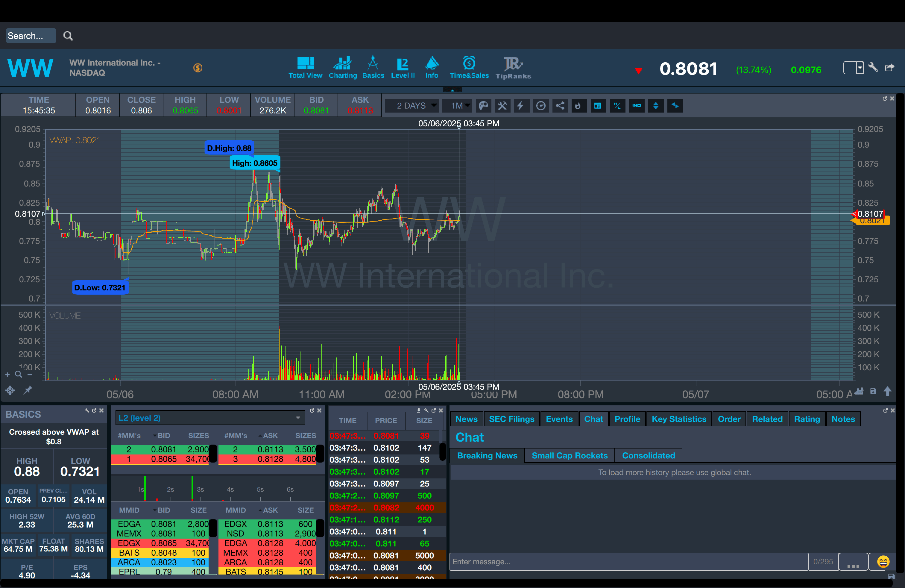Open the SEC Filings tab
The height and width of the screenshot is (588, 905).
pyautogui.click(x=511, y=419)
